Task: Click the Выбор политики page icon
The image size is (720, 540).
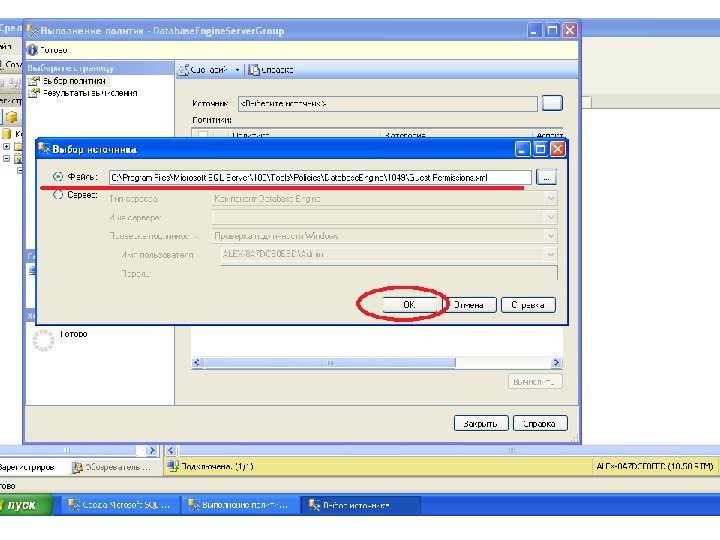Action: pos(34,81)
